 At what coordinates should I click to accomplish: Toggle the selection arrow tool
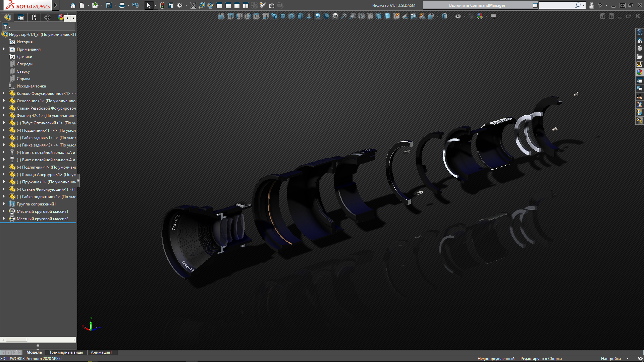coord(149,5)
